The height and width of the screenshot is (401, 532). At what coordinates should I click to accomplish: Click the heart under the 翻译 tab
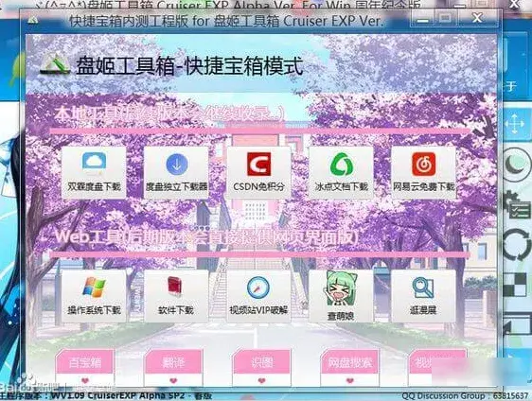tap(173, 380)
